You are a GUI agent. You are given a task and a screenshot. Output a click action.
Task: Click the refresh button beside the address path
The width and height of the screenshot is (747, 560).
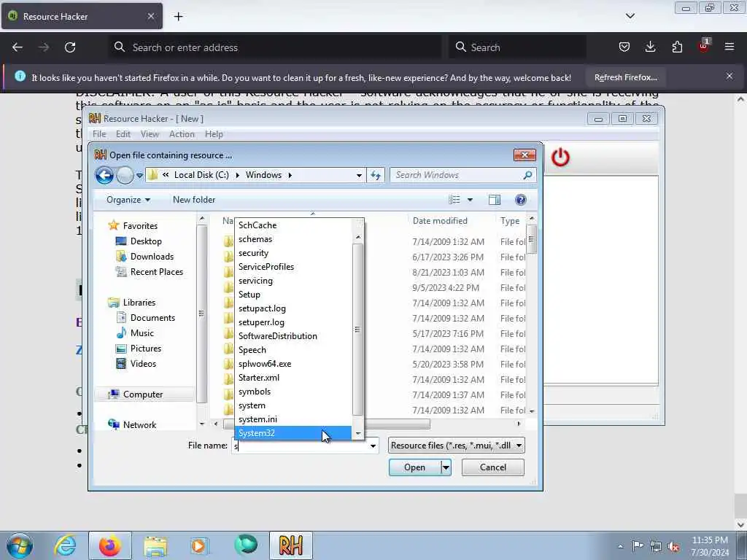coord(376,175)
